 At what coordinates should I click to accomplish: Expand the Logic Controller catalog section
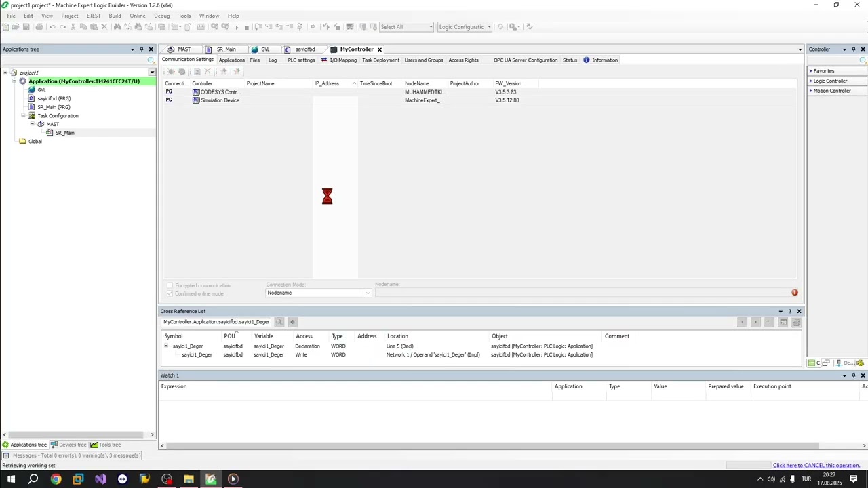pyautogui.click(x=810, y=81)
